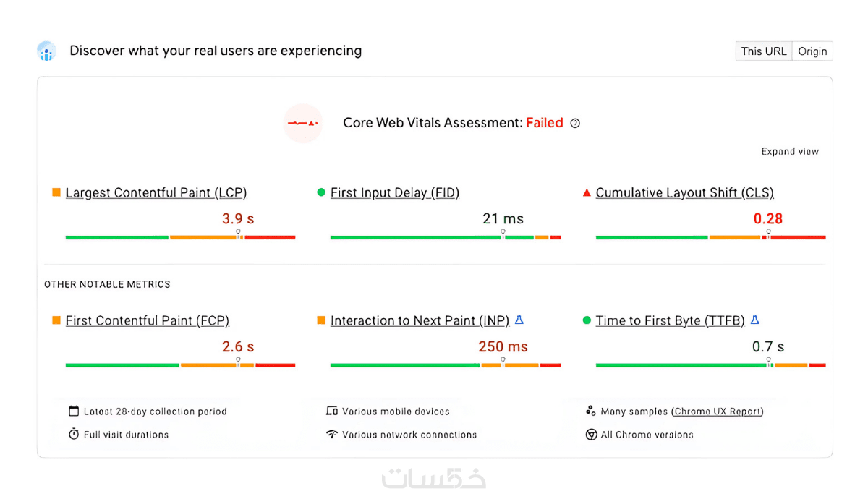Open the Cumulative Layout Shift (CLS) link
The width and height of the screenshot is (868, 499).
[684, 193]
